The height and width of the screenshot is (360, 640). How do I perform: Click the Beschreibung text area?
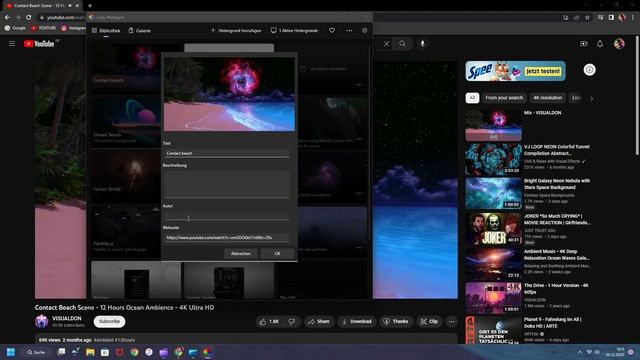(227, 184)
